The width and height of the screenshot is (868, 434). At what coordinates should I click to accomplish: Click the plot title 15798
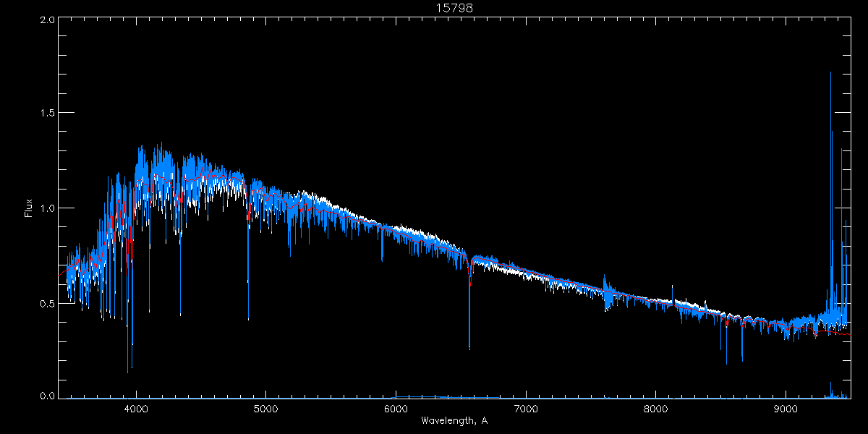(x=454, y=8)
